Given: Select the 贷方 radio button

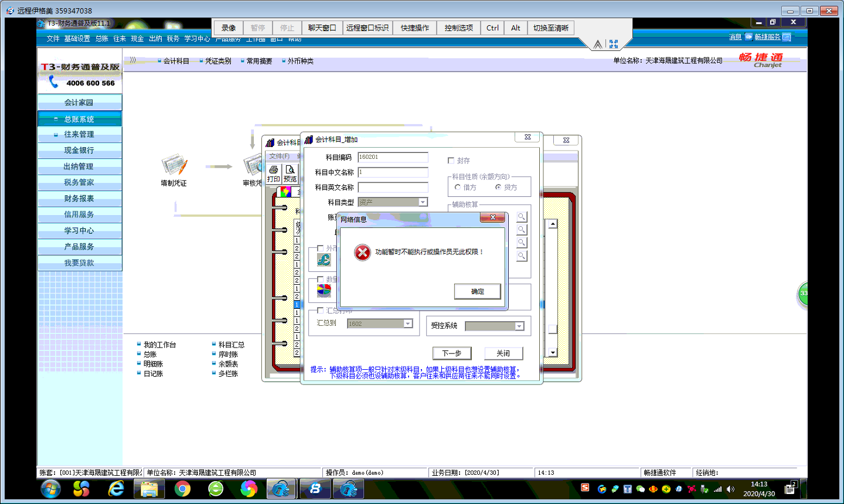Looking at the screenshot, I should pos(498,188).
